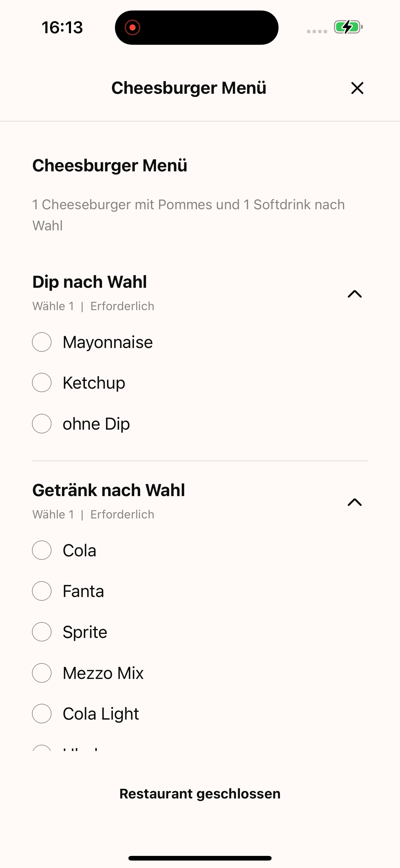This screenshot has width=400, height=868.
Task: Tap the Restaurant geschlossen button
Action: [200, 793]
